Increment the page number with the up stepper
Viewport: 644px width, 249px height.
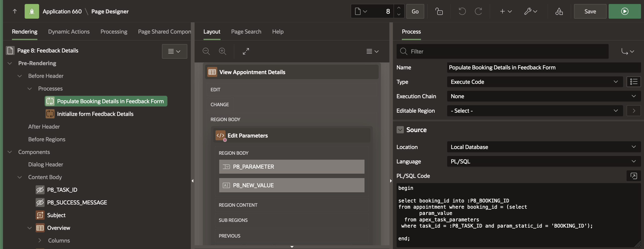point(399,8)
